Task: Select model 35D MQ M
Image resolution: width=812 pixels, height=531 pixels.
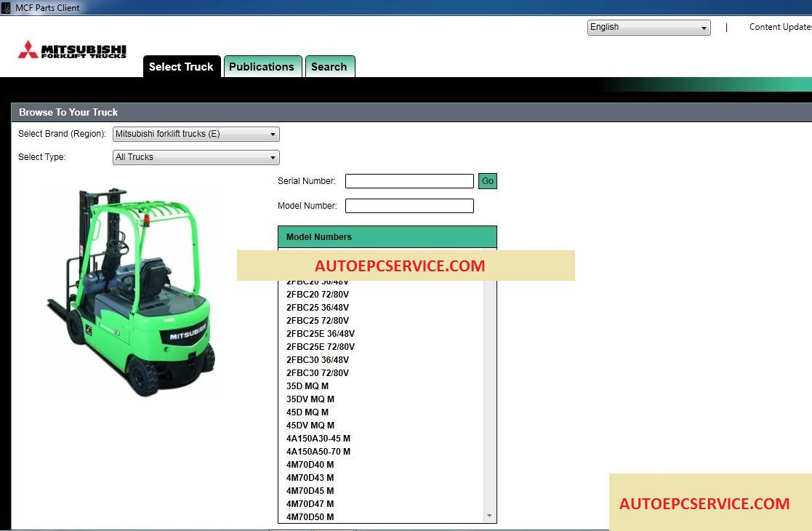Action: point(307,386)
